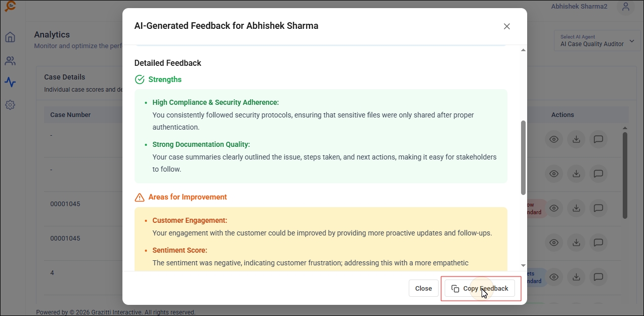
Task: Click the download icon in first row
Action: coord(576,139)
